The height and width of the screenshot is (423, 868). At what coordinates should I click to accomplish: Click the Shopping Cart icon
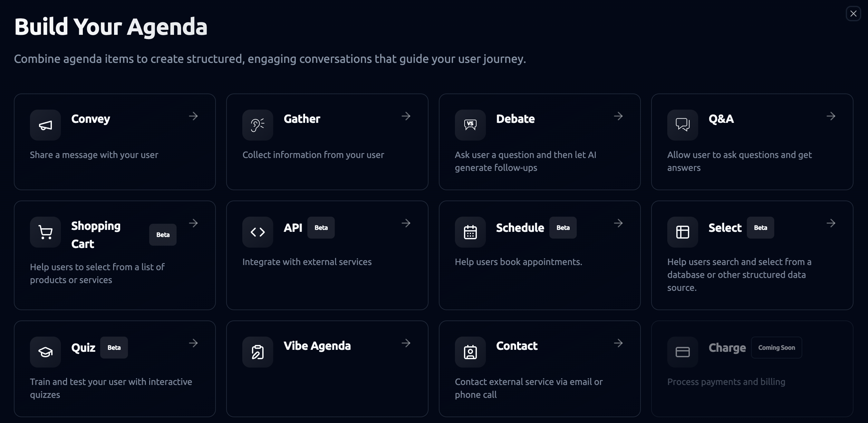click(x=45, y=232)
